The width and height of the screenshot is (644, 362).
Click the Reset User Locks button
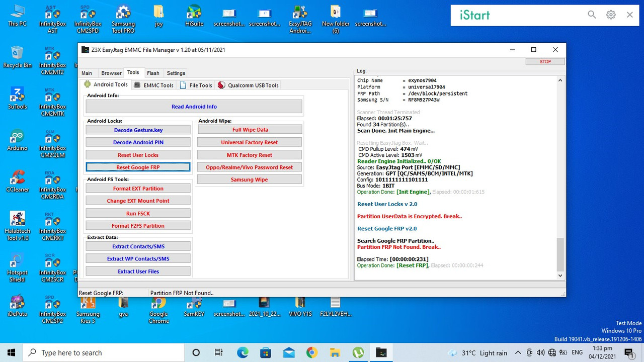click(x=138, y=155)
